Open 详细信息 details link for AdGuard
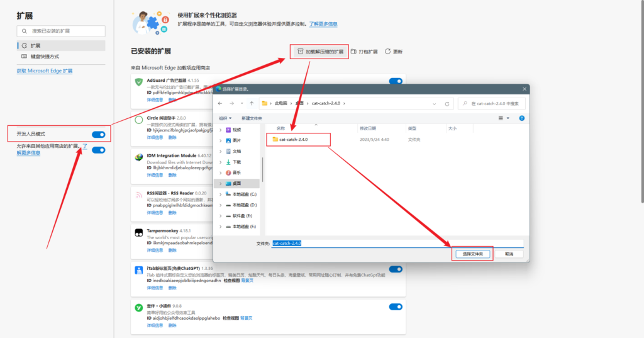 (155, 100)
